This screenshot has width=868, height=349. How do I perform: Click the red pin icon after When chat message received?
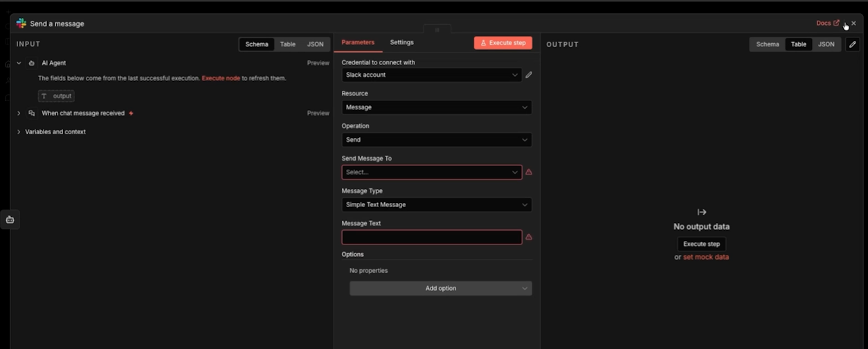tap(131, 113)
